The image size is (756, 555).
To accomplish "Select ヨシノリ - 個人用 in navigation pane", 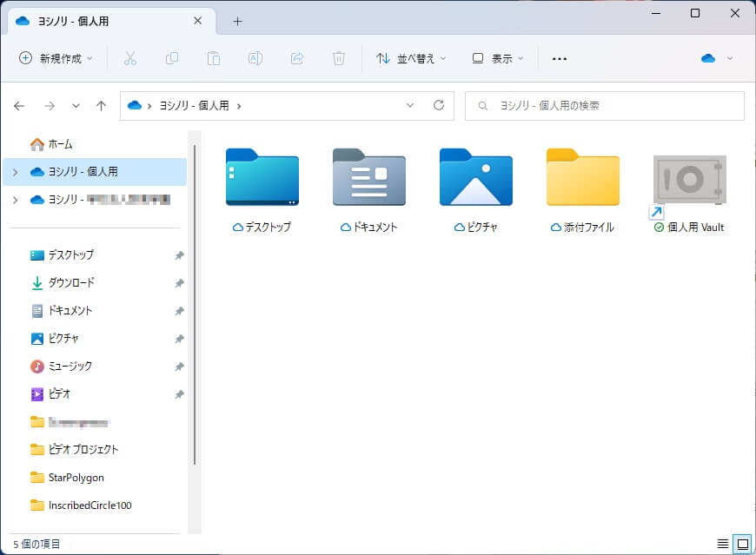I will pyautogui.click(x=95, y=172).
